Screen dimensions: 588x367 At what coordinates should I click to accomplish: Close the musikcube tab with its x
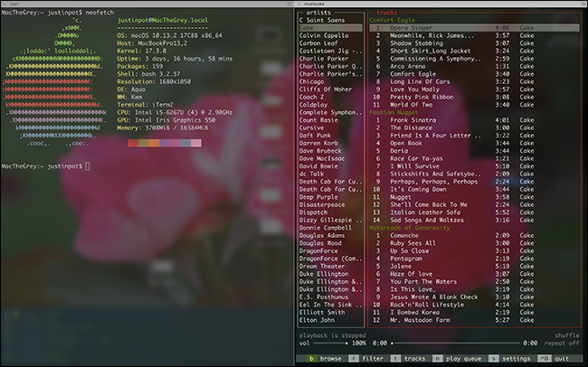(299, 4)
